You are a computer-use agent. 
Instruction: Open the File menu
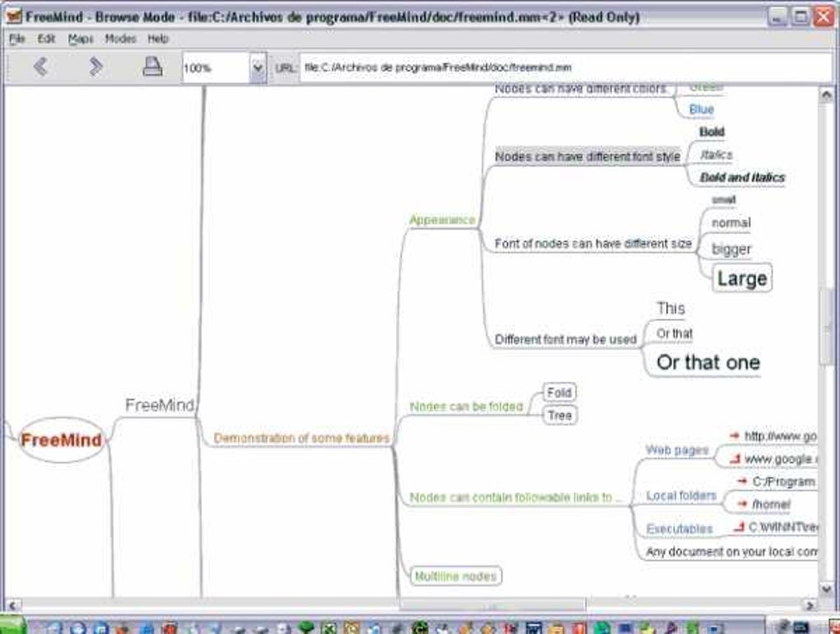pyautogui.click(x=16, y=39)
